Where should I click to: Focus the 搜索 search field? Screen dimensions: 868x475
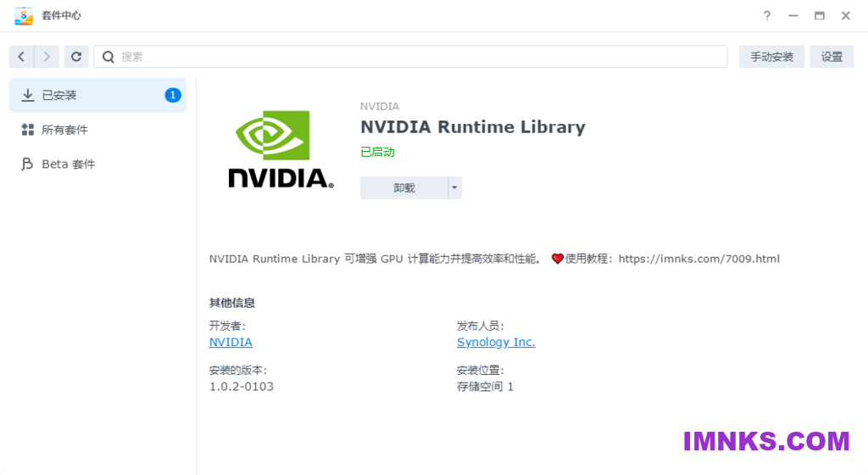(x=410, y=57)
